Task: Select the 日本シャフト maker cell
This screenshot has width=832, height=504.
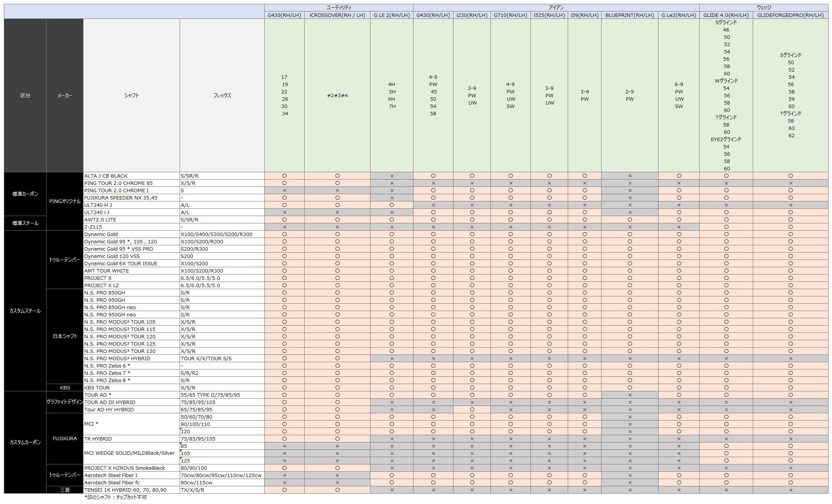Action: click(65, 336)
